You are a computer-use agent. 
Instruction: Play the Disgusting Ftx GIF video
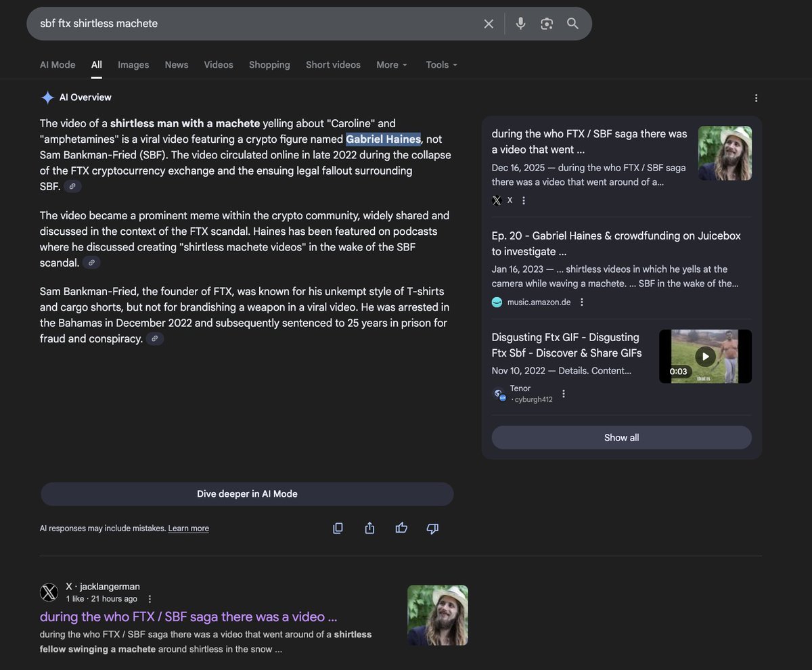pos(705,357)
